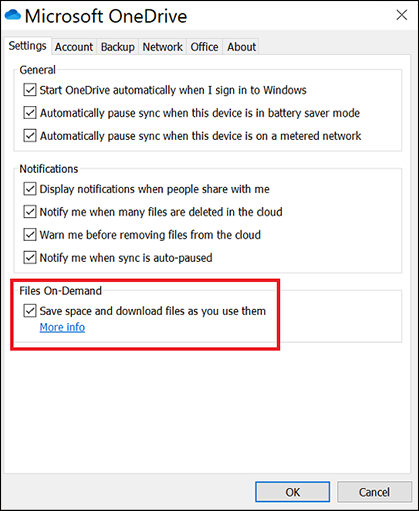Go to the About tab
The height and width of the screenshot is (511, 419).
[x=242, y=47]
